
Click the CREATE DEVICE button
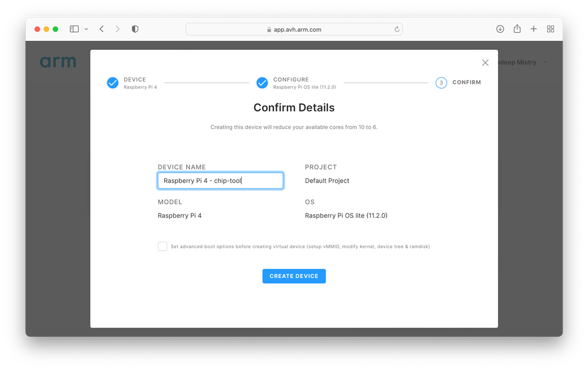(x=294, y=276)
